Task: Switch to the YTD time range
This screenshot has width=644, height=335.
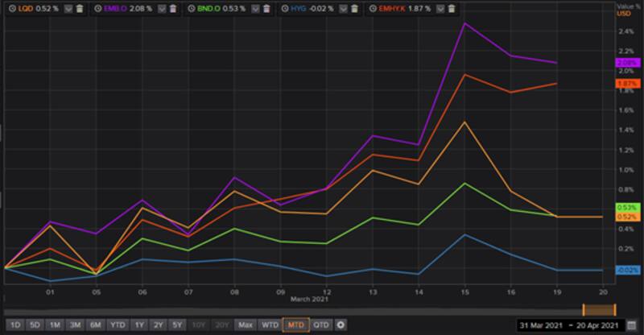Action: [118, 325]
